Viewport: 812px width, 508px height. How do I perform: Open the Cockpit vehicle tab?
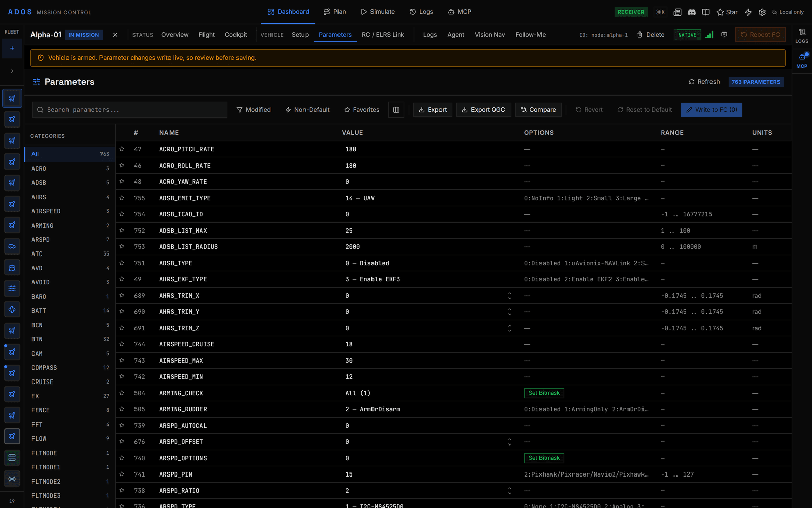tap(236, 35)
